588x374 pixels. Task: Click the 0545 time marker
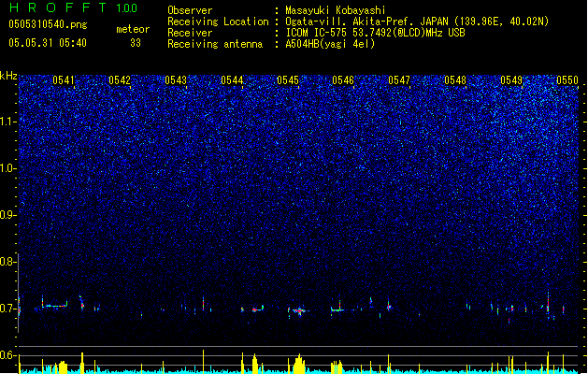click(x=288, y=80)
